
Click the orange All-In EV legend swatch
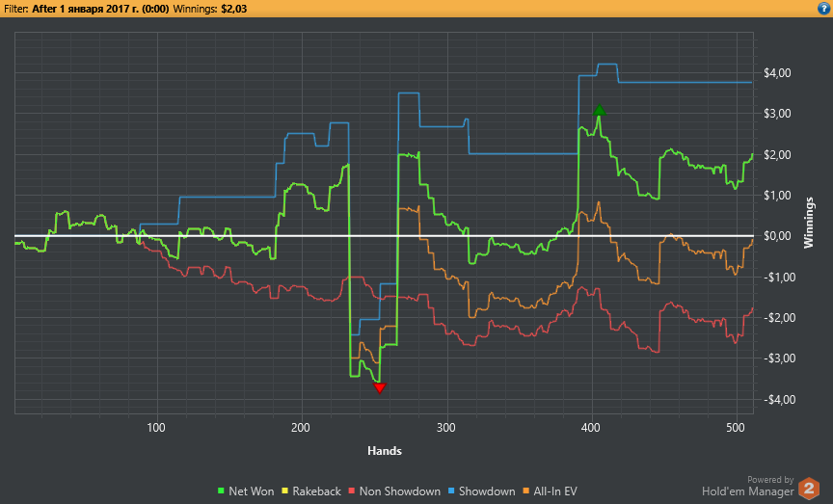click(x=526, y=491)
